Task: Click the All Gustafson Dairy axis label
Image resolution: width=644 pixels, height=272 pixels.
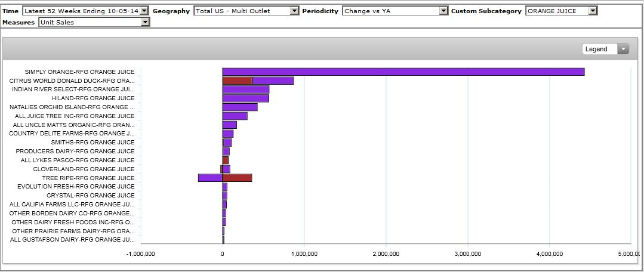Action: [x=72, y=240]
